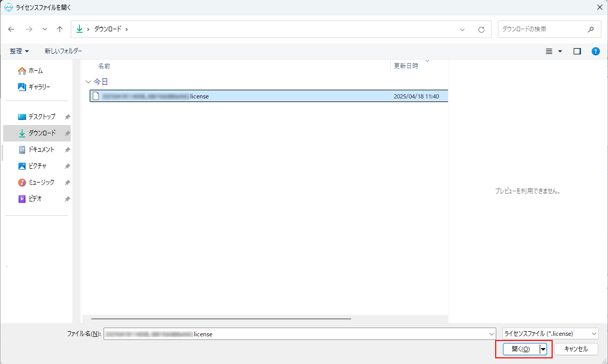Go up one folder level
The height and width of the screenshot is (364, 608).
click(60, 29)
